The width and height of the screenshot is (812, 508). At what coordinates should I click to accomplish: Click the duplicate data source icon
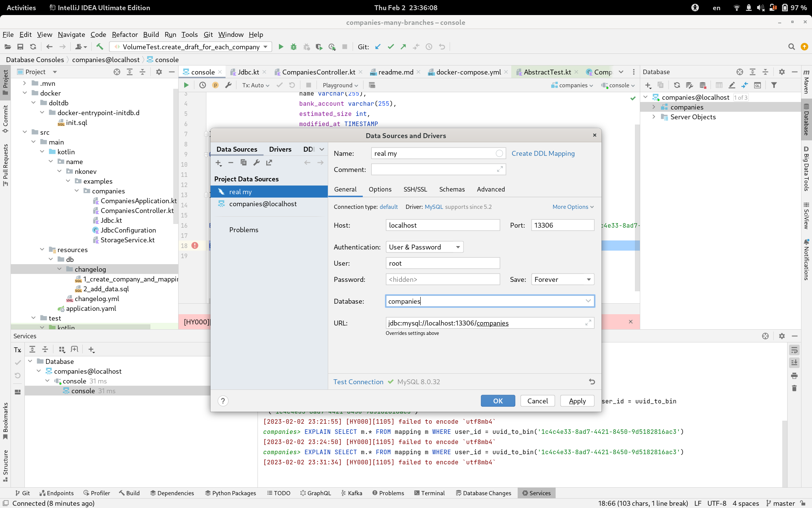(244, 163)
